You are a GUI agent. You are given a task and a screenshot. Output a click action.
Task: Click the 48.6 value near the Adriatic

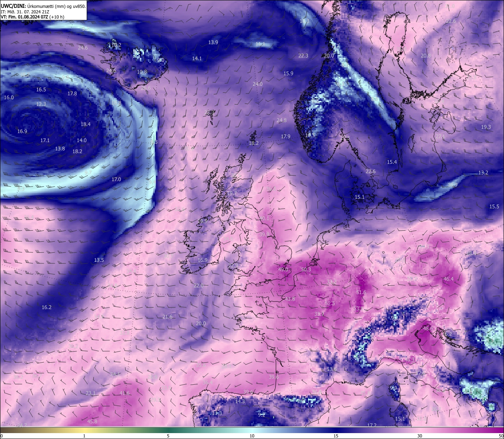coord(428,329)
